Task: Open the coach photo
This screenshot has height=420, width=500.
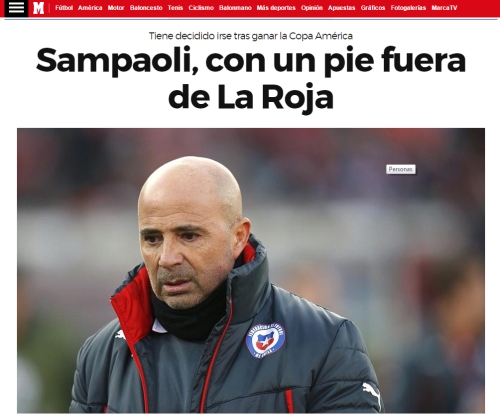Action: click(251, 271)
